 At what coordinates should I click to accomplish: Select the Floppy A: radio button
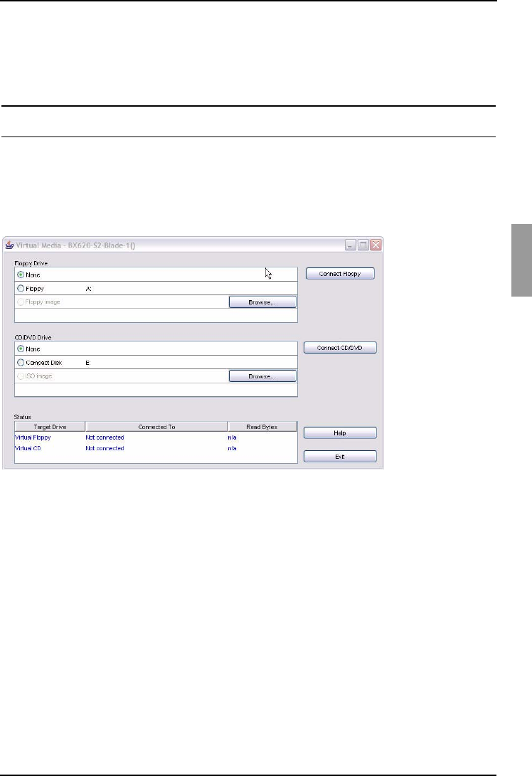click(21, 289)
